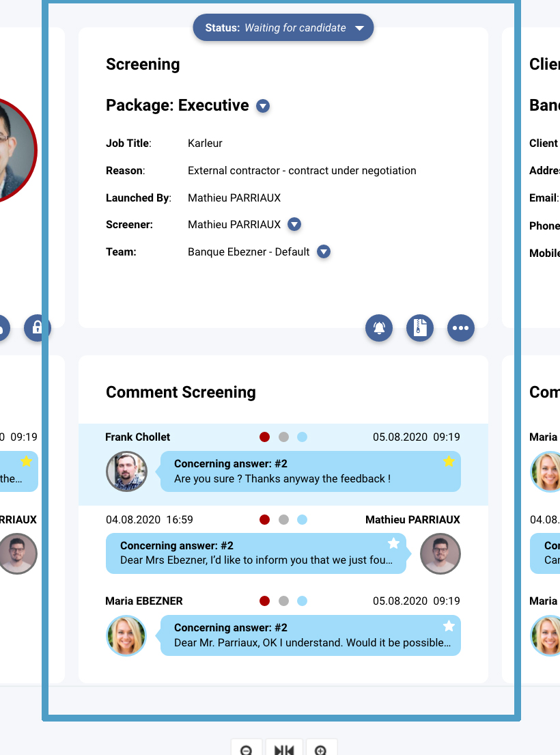This screenshot has height=755, width=560.
Task: Open the Status: Waiting for candidate dropdown
Action: pos(283,27)
